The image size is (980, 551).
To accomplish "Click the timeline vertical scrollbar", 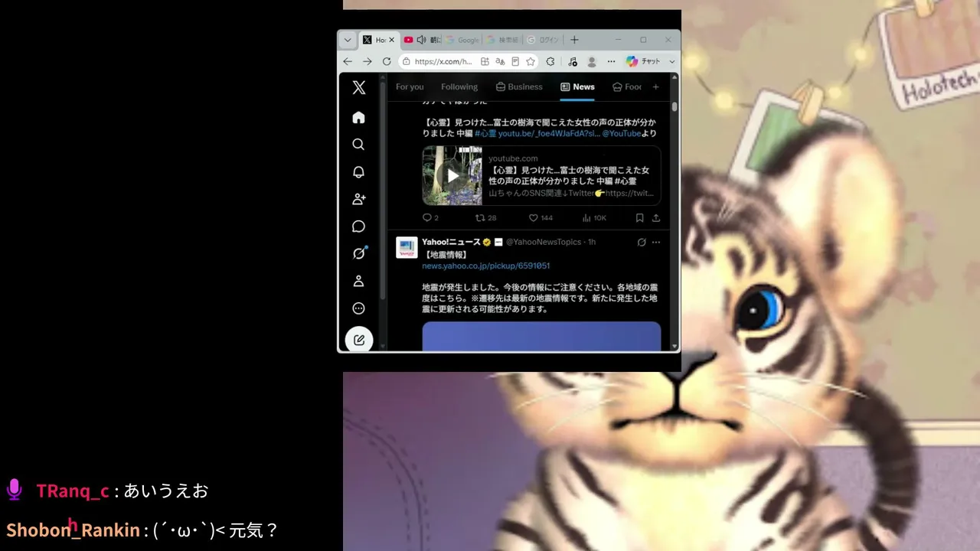I will tap(675, 106).
